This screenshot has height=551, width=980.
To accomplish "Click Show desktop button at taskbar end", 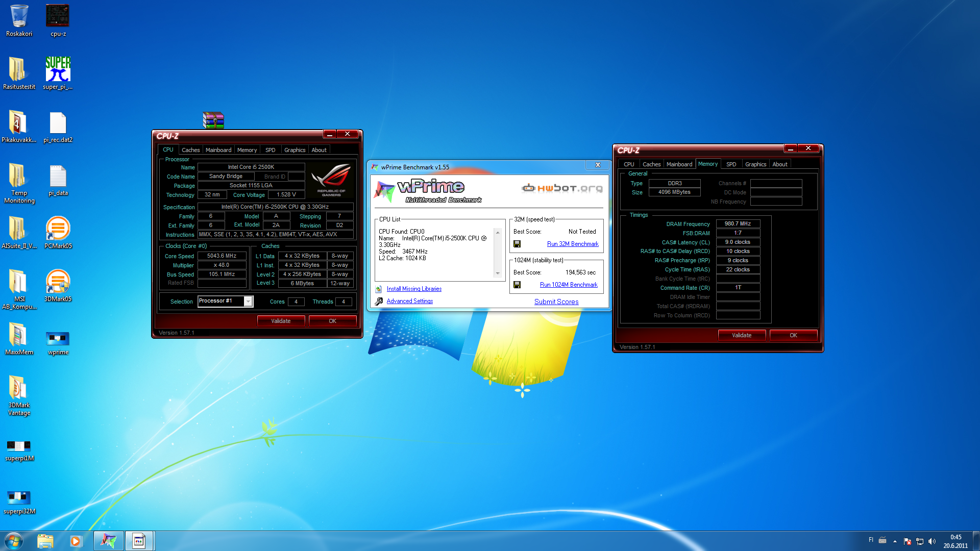I will (x=976, y=541).
